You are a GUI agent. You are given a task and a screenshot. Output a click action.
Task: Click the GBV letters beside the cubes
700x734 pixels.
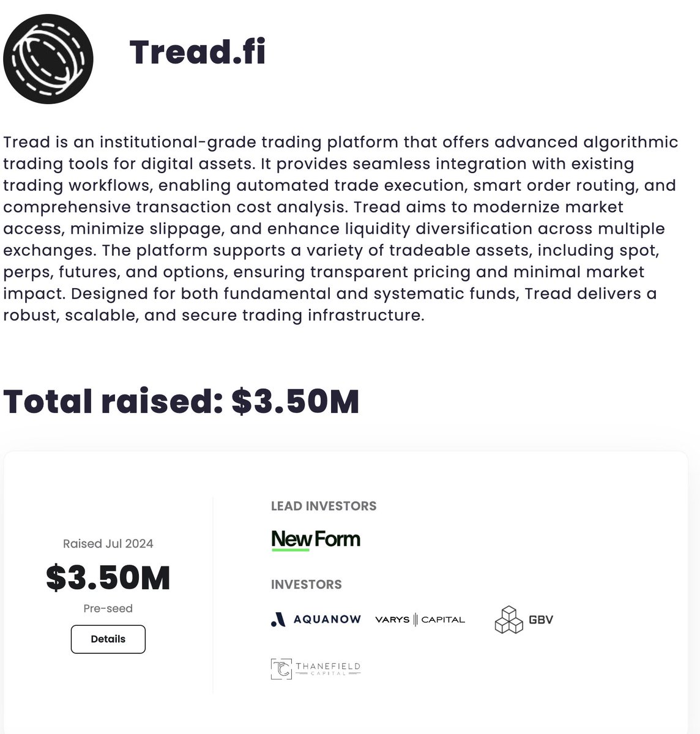point(540,620)
